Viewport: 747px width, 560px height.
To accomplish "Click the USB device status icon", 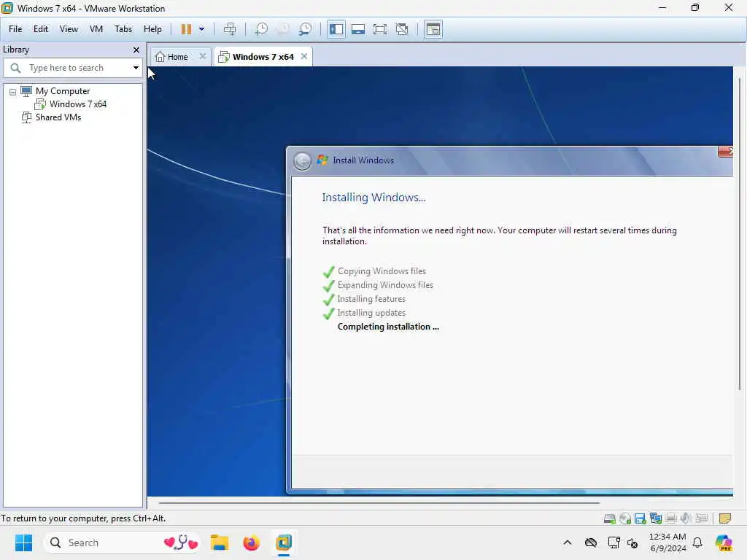I will 702,518.
